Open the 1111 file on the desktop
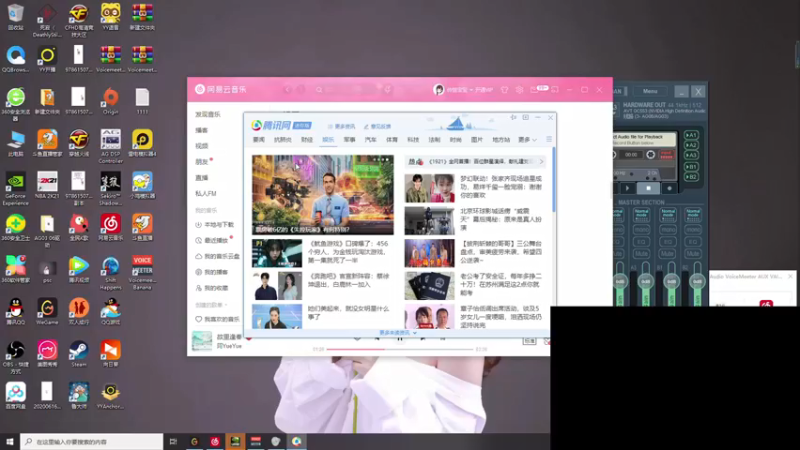This screenshot has width=800, height=450. [142, 101]
